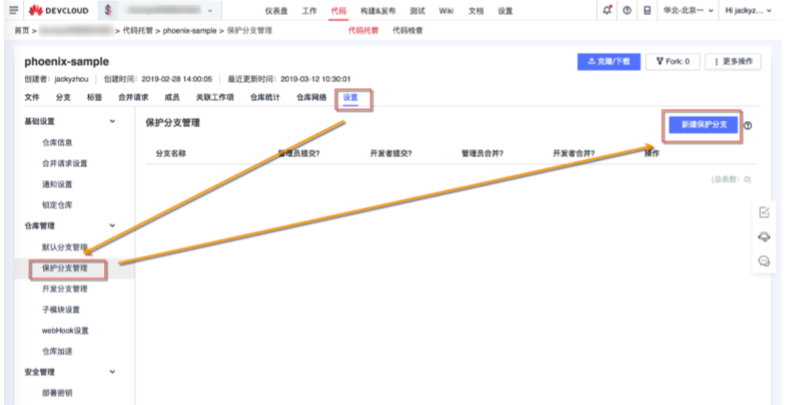Screen dimensions: 802x405
Task: Click phoenix-sample in the breadcrumb
Action: tap(190, 31)
